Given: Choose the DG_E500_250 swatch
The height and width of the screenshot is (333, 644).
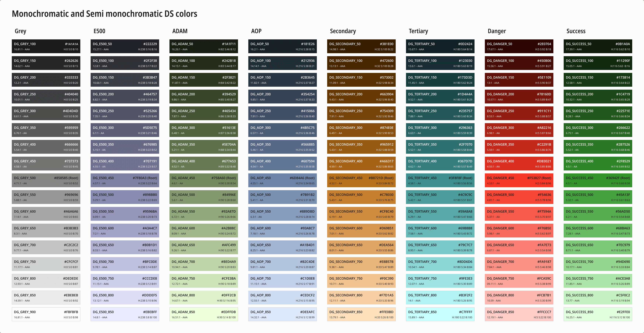Looking at the screenshot, I should point(125,113).
